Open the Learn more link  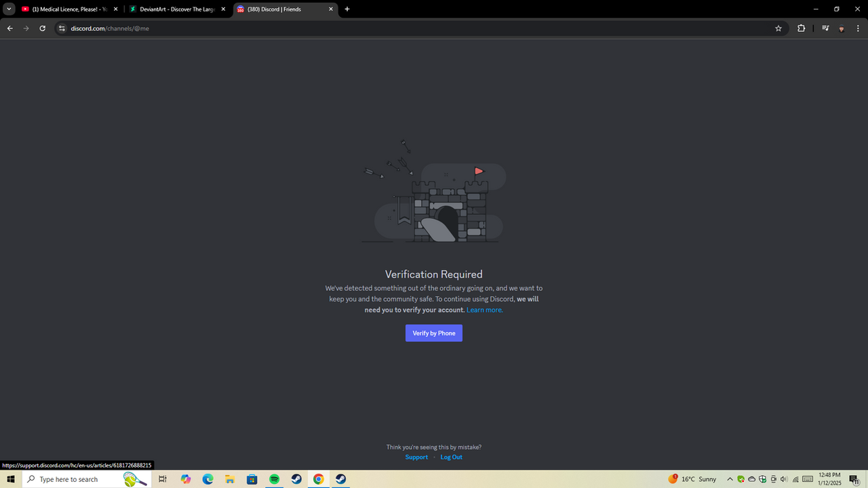485,310
